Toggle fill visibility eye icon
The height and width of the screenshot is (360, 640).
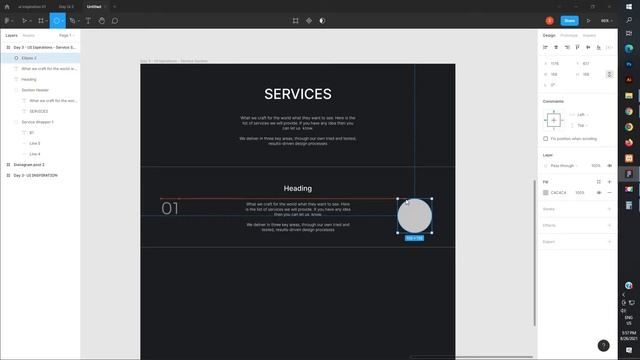[x=599, y=193]
